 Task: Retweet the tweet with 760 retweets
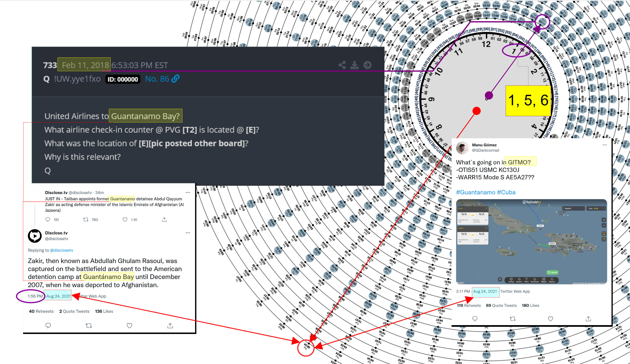[86, 220]
